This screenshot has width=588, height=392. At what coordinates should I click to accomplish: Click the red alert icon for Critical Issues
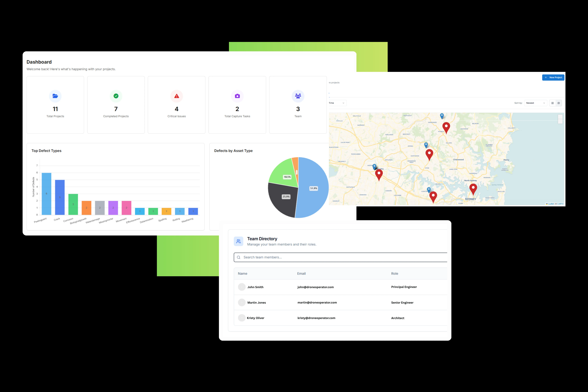(176, 96)
